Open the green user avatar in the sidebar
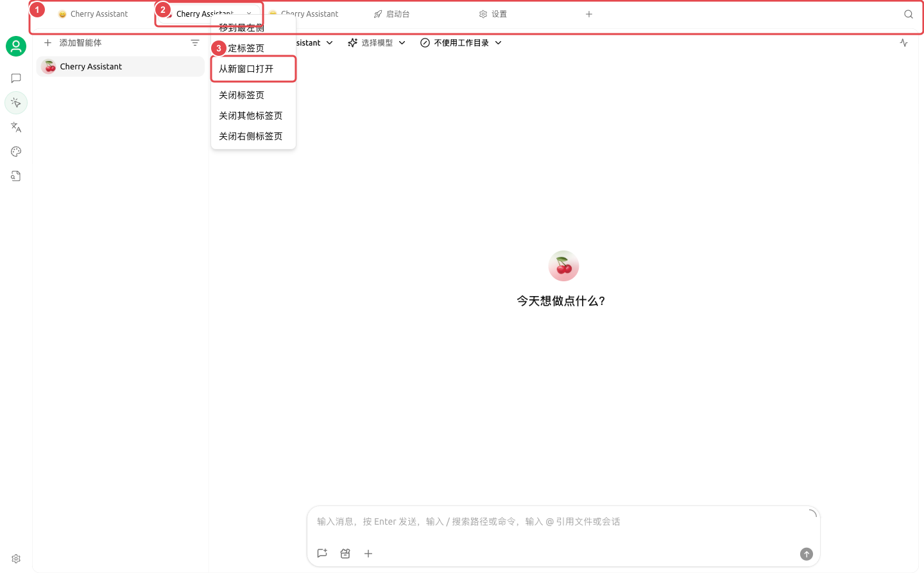924x578 pixels. 16,46
